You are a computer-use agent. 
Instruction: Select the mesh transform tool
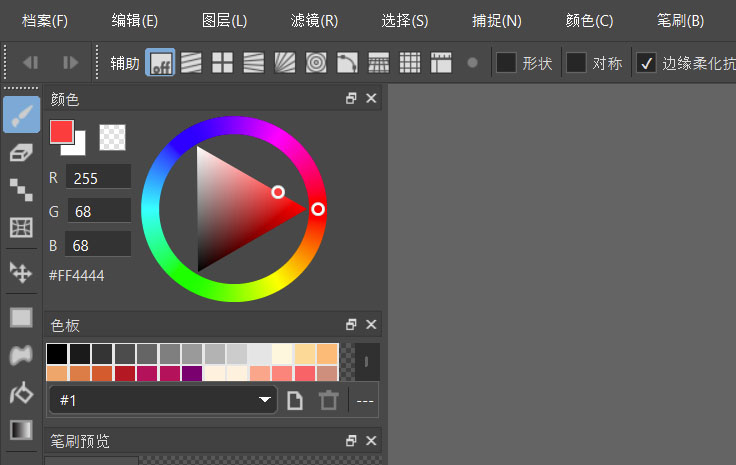point(22,228)
